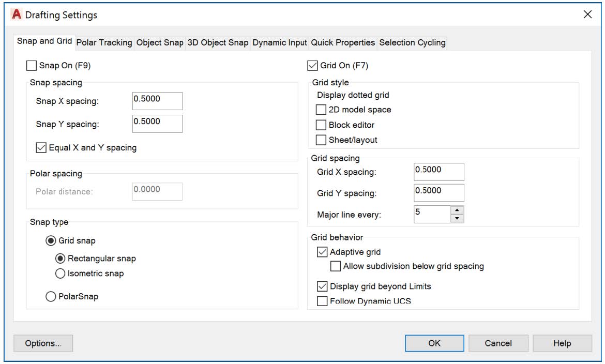
Task: Enable Follow Dynamic UCS
Action: (322, 301)
